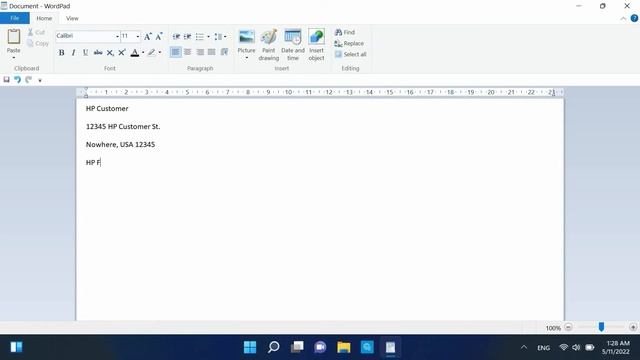The image size is (640, 360).
Task: Align text right
Action: 200,52
